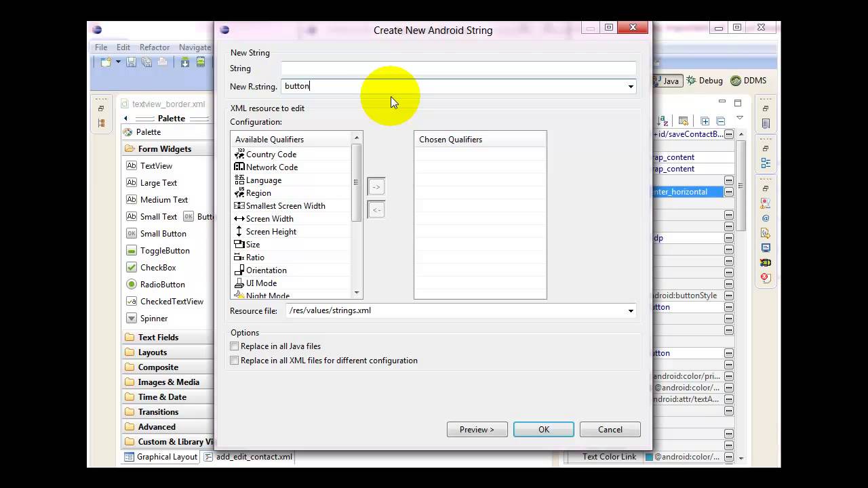Viewport: 868px width, 488px height.
Task: Click the New file icon in Eclipse toolbar
Action: tap(106, 62)
